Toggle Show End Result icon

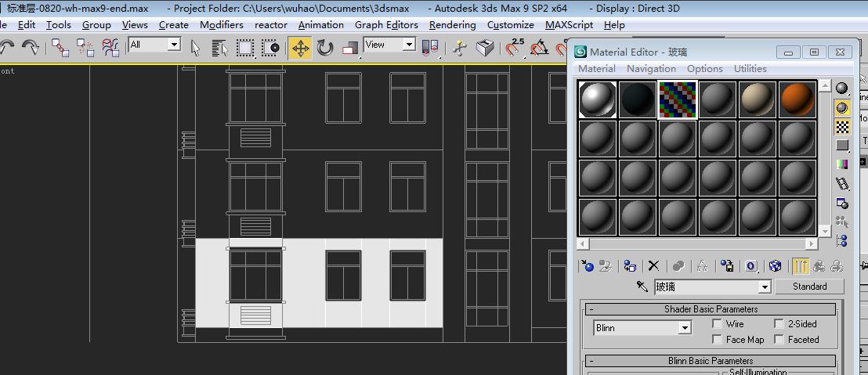tap(800, 266)
